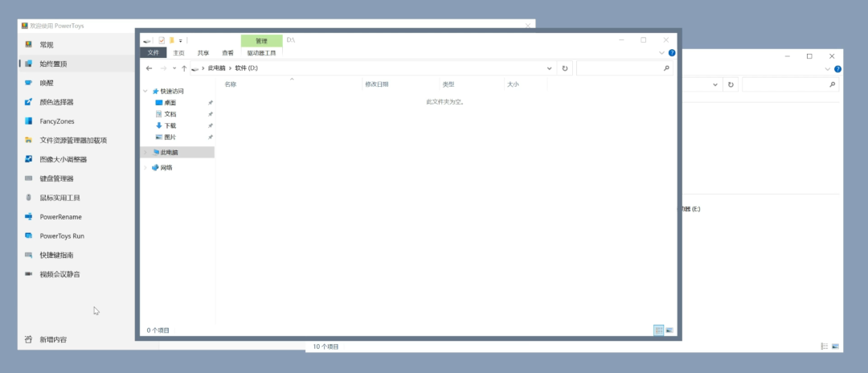The image size is (868, 373).
Task: Click the search box in D: window
Action: coord(623,68)
